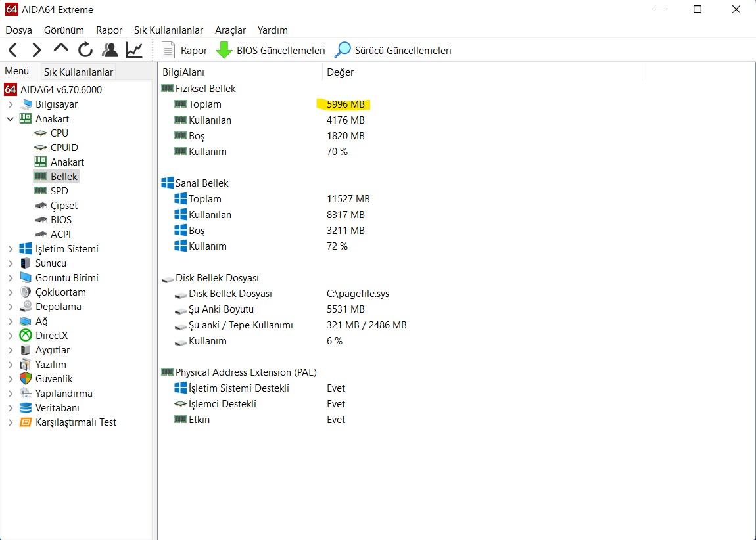Expand the Depolama tree node

[11, 306]
